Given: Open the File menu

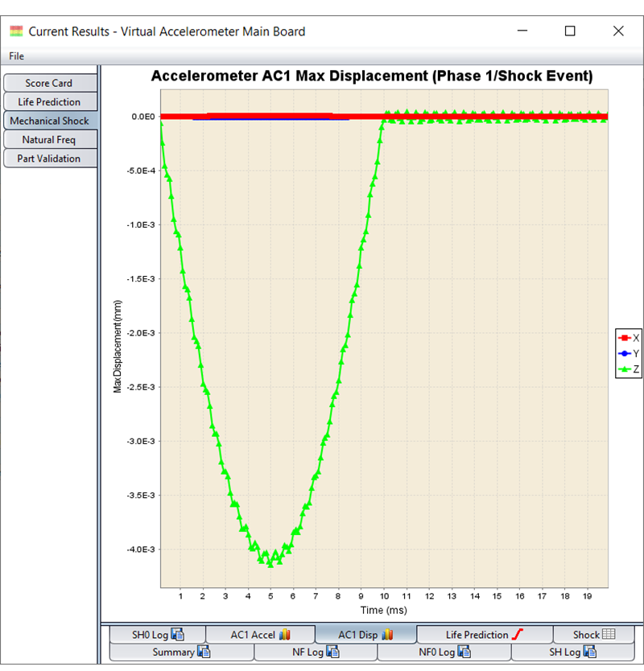Looking at the screenshot, I should coord(16,56).
